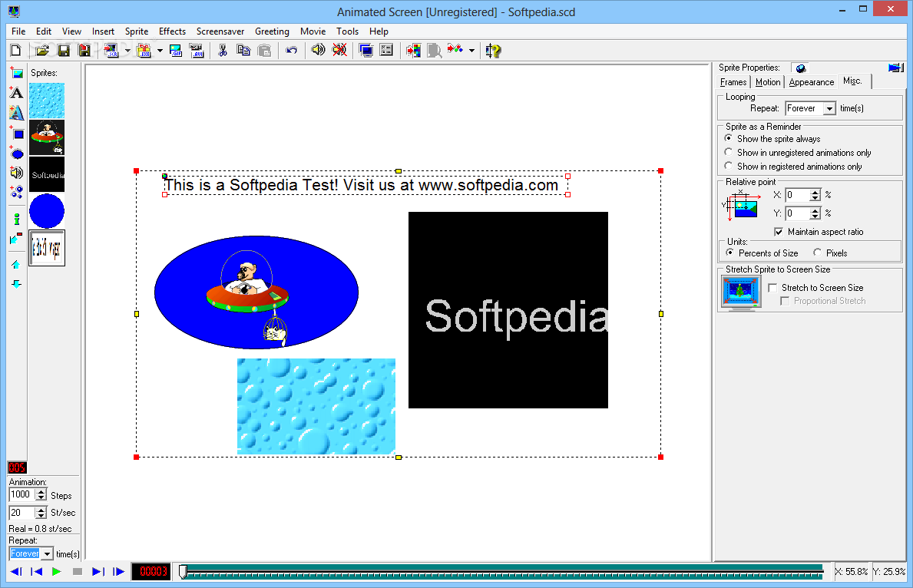Screen dimensions: 913x588
Task: Select Show in unregistered animations only
Action: 729,152
